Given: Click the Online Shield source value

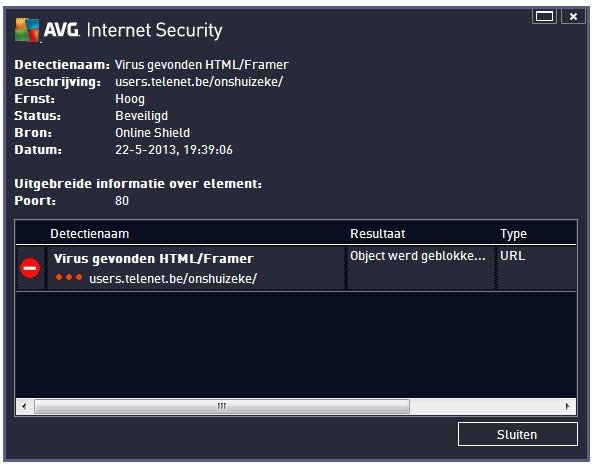Looking at the screenshot, I should tap(152, 133).
